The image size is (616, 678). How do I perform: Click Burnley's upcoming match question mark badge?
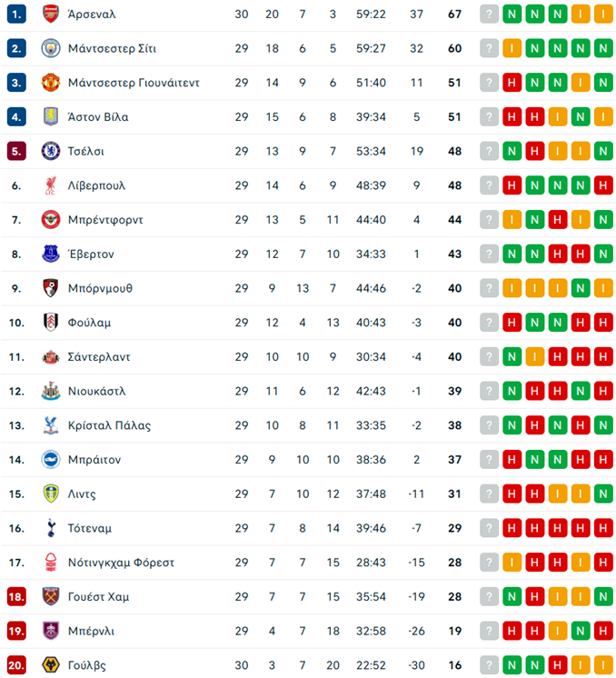pyautogui.click(x=490, y=631)
